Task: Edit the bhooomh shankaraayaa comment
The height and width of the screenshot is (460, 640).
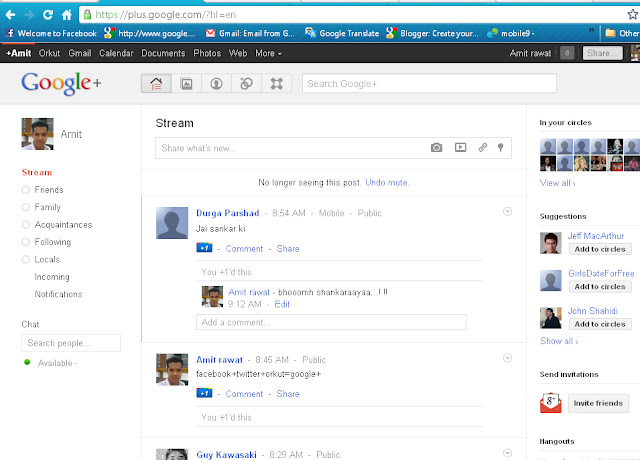Action: click(x=282, y=304)
